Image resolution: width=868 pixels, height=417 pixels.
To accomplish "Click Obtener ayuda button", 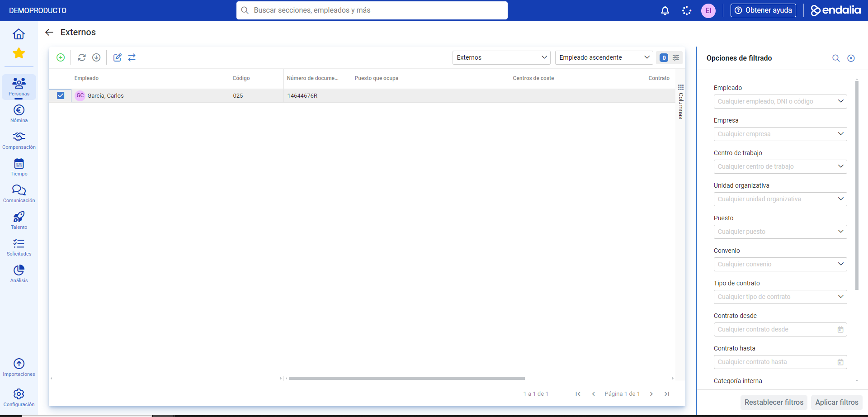I will click(x=763, y=10).
